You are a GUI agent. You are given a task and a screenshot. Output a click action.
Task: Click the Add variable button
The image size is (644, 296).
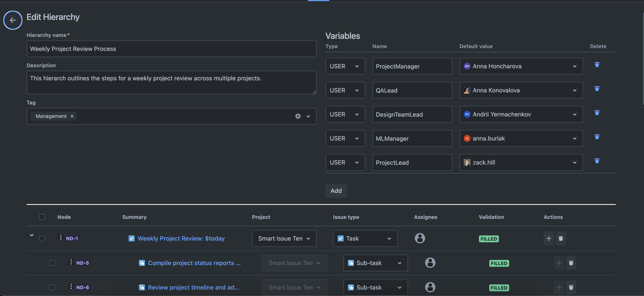(x=336, y=191)
